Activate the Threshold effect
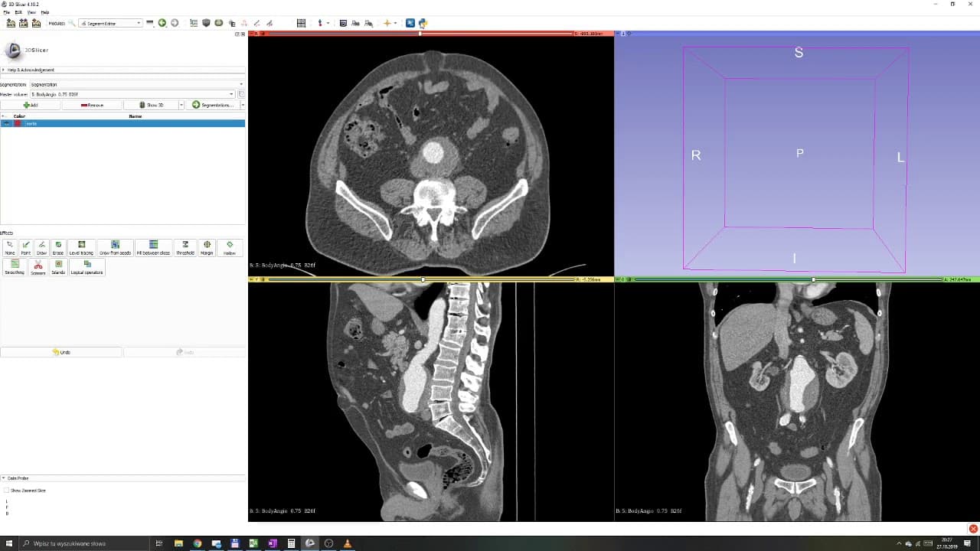This screenshot has width=980, height=551. pos(185,248)
